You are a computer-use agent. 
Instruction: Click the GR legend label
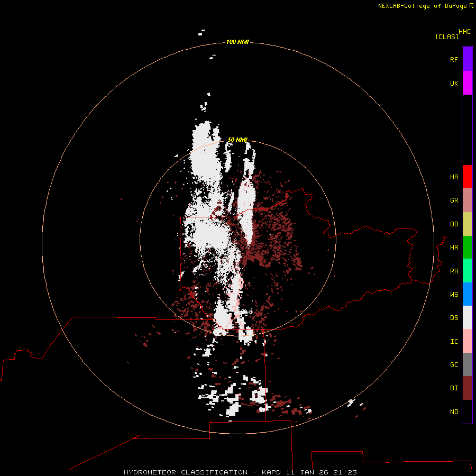tap(454, 200)
